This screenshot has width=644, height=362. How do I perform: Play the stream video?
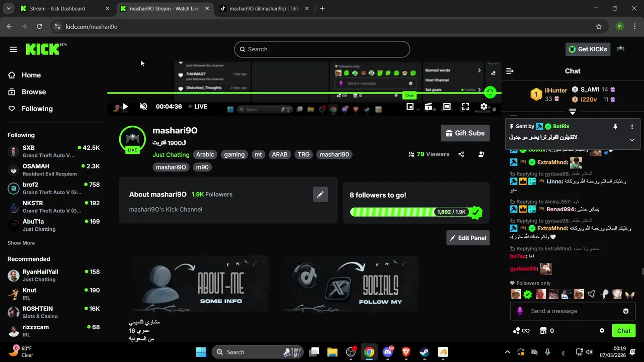click(x=125, y=107)
